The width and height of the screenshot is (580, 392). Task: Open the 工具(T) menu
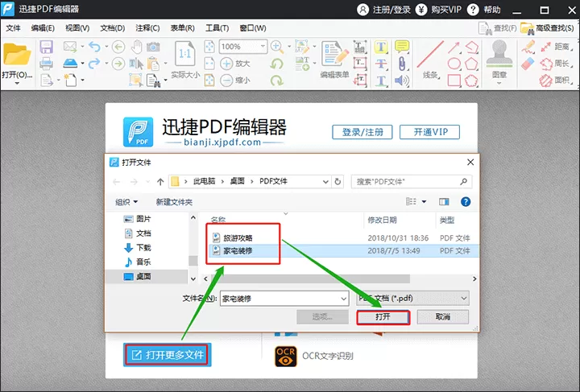(x=217, y=28)
